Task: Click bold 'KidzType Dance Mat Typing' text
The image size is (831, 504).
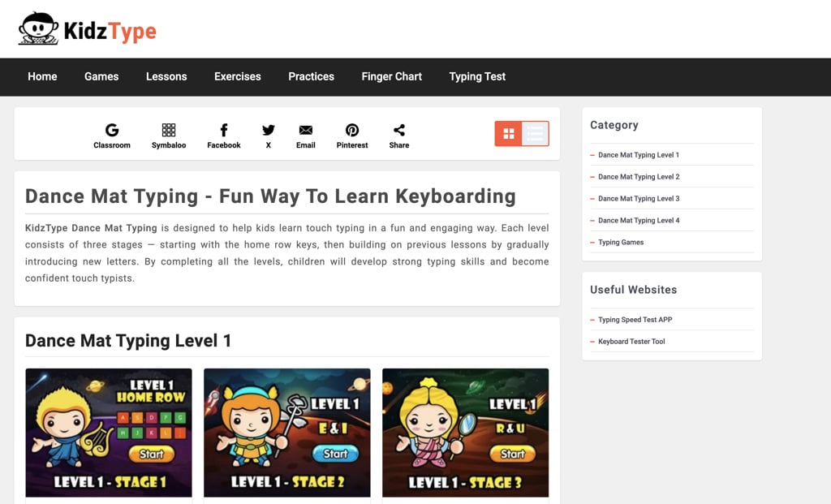Action: [91, 228]
